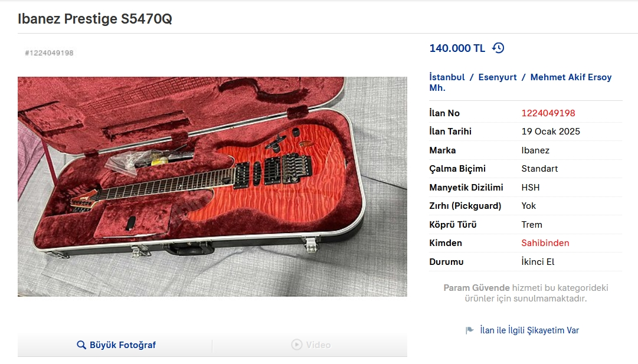Open the Büyük Fotoğraf tab
The height and width of the screenshot is (364, 638).
click(x=114, y=345)
